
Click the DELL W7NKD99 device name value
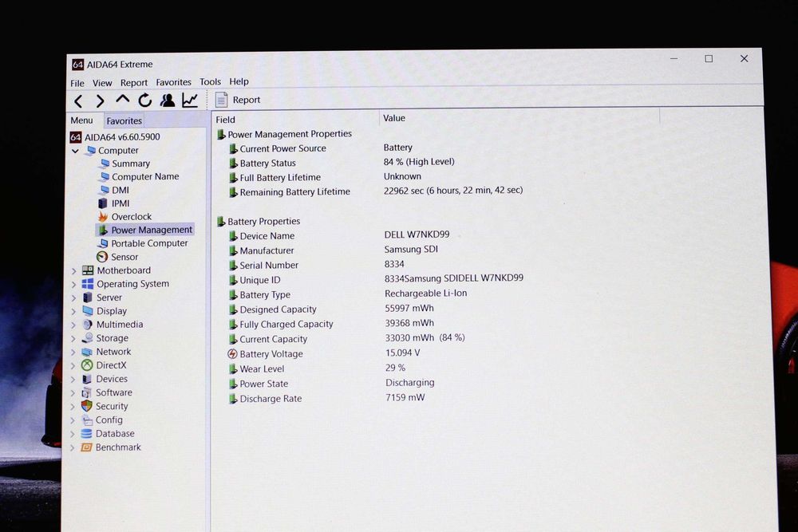[417, 234]
